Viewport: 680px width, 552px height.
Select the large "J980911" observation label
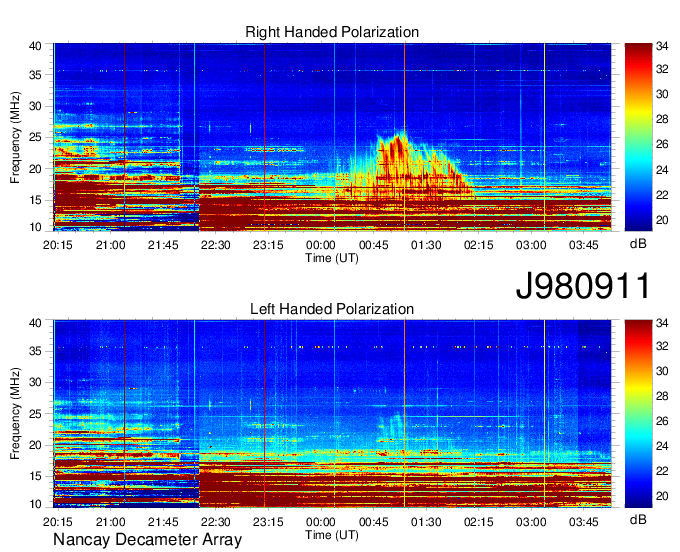tap(583, 286)
